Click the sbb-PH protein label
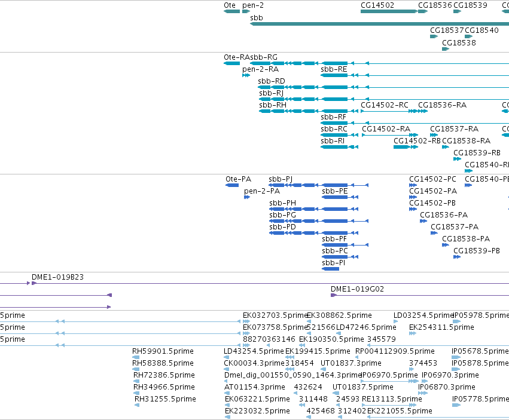 click(282, 203)
